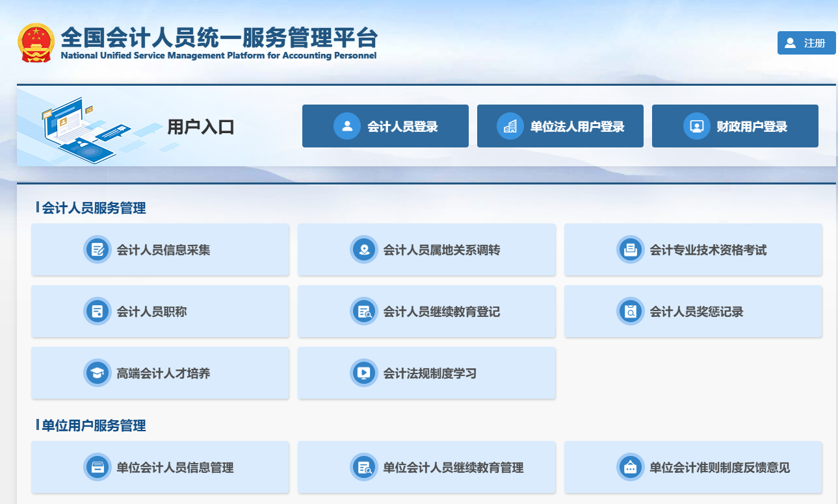The image size is (838, 504).
Task: Click the 会计人员属地关系调转 location pin icon
Action: click(x=364, y=250)
